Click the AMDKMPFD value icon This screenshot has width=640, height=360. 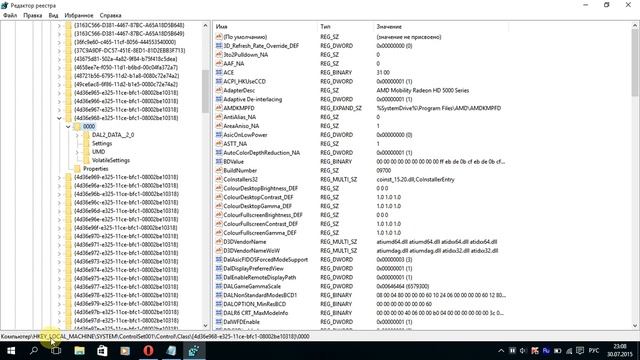click(x=219, y=108)
